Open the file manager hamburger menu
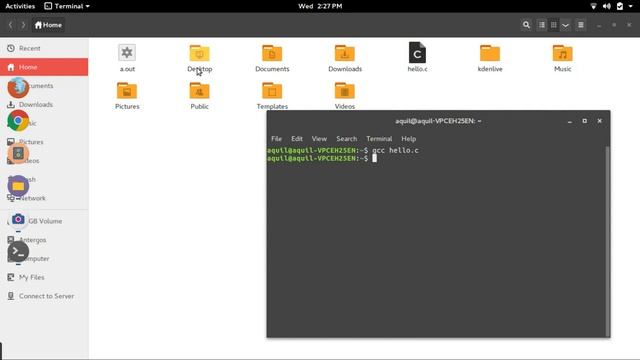This screenshot has height=360, width=640. point(580,25)
